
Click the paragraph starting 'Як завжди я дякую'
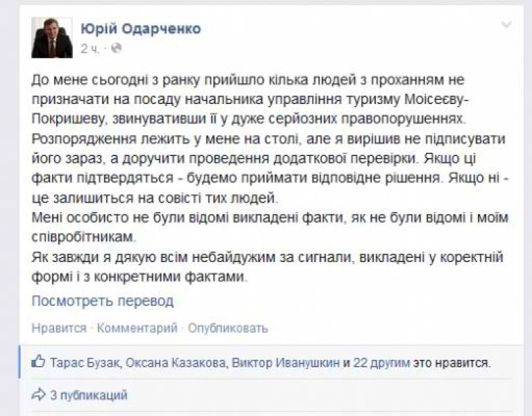click(264, 267)
